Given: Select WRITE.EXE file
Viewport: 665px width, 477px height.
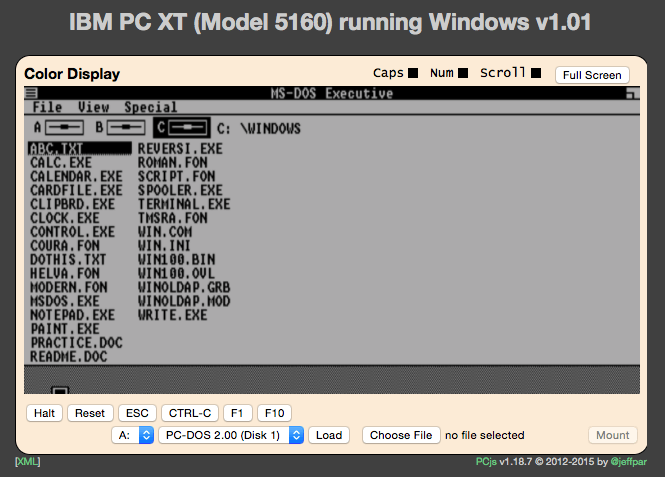Looking at the screenshot, I should (173, 315).
